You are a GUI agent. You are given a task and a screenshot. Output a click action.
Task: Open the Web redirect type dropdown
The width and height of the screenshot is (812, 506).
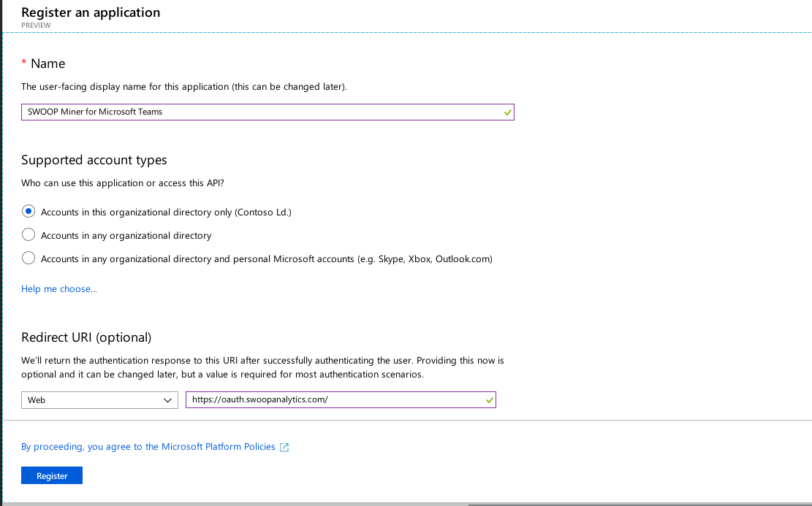click(99, 400)
